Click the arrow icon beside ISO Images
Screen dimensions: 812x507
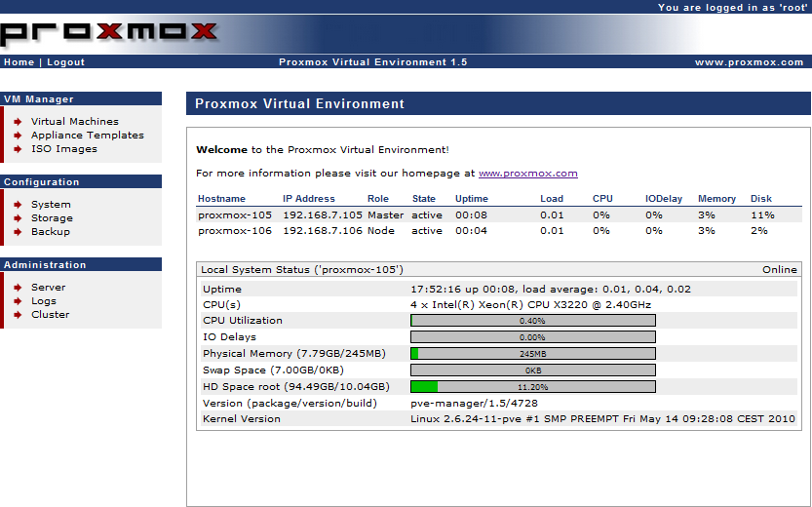pos(19,149)
